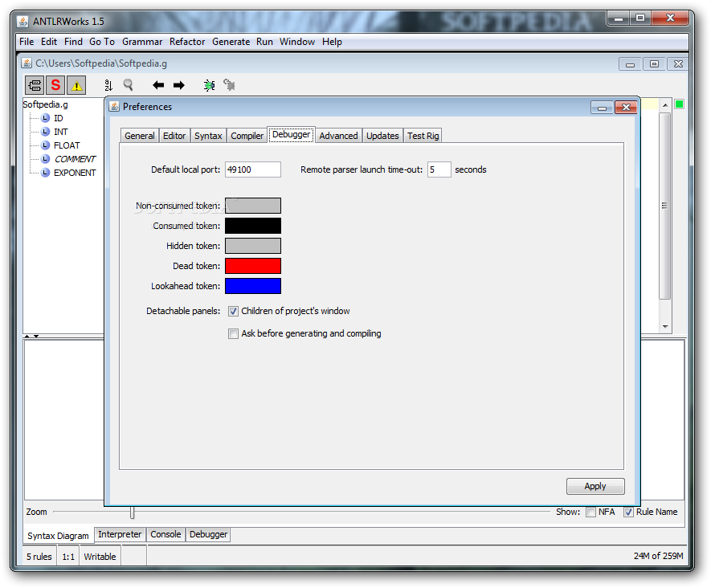Switch to the General preferences tab
711x588 pixels.
pyautogui.click(x=140, y=136)
